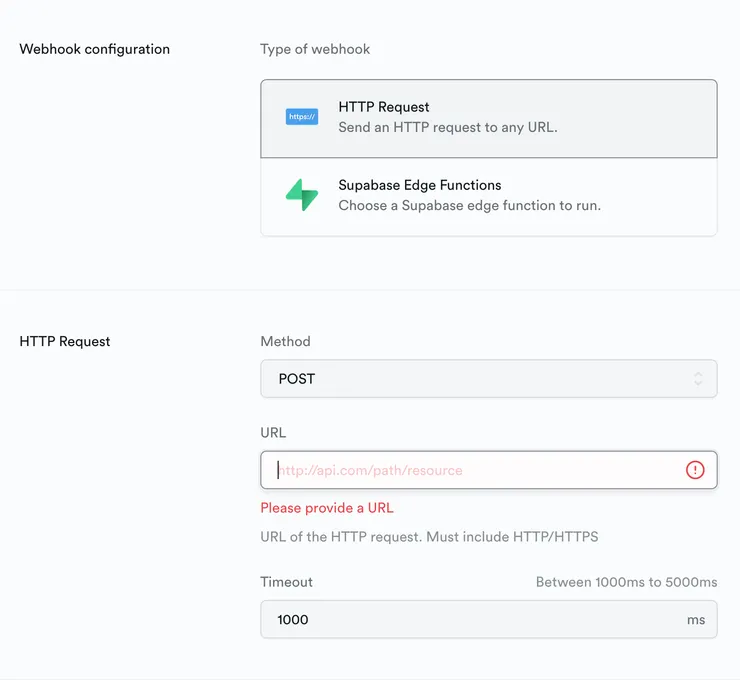This screenshot has width=740, height=680.
Task: Click the "ms" unit suffix in Timeout
Action: tap(696, 620)
